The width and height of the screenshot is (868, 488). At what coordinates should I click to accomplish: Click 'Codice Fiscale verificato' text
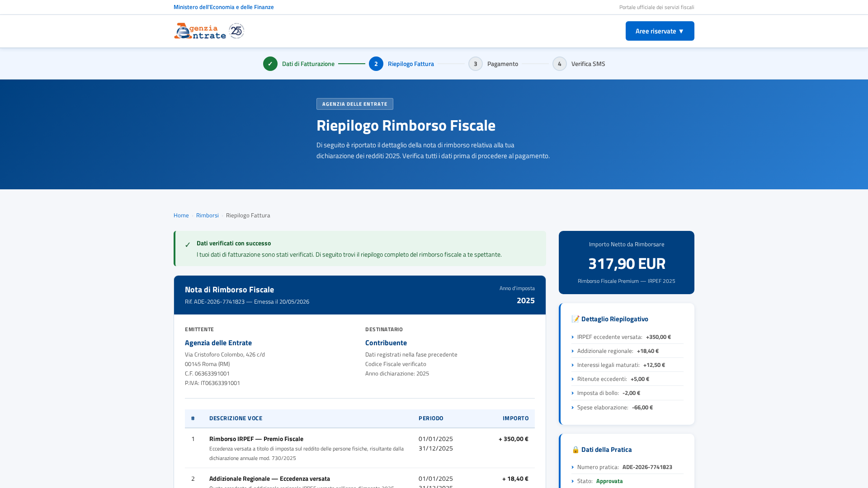pos(396,364)
